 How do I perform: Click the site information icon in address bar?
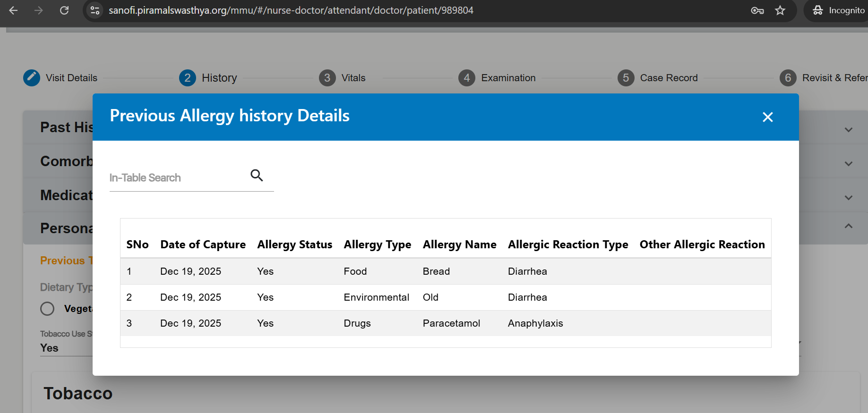click(95, 10)
